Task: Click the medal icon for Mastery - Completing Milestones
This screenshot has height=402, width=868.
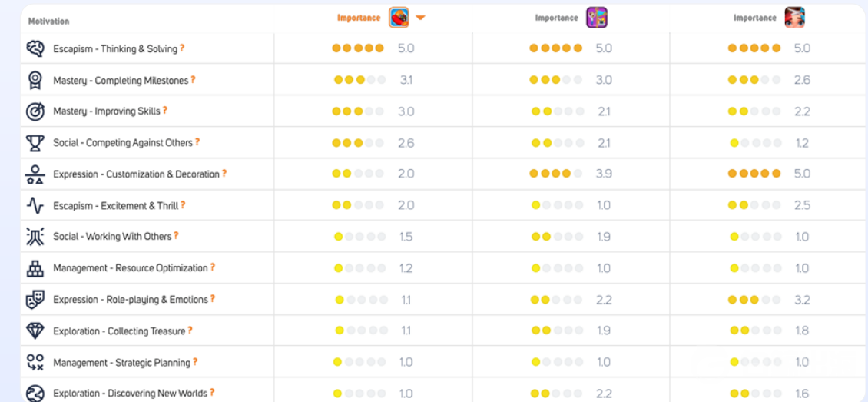Action: pyautogui.click(x=35, y=80)
